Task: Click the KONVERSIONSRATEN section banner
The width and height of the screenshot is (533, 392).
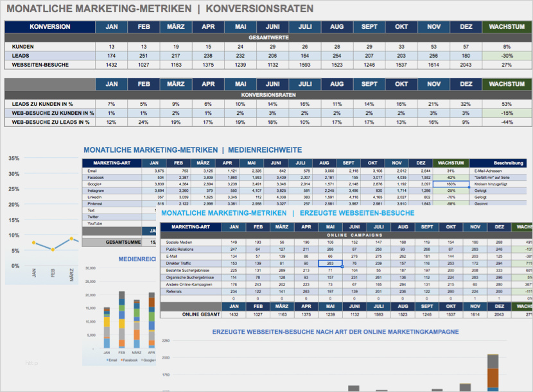Action: pos(268,95)
